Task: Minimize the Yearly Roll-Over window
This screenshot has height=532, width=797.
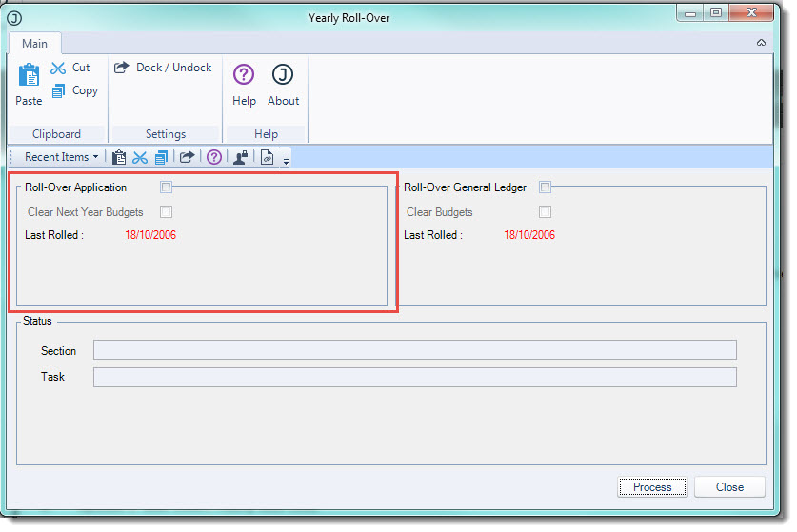Action: [x=690, y=12]
